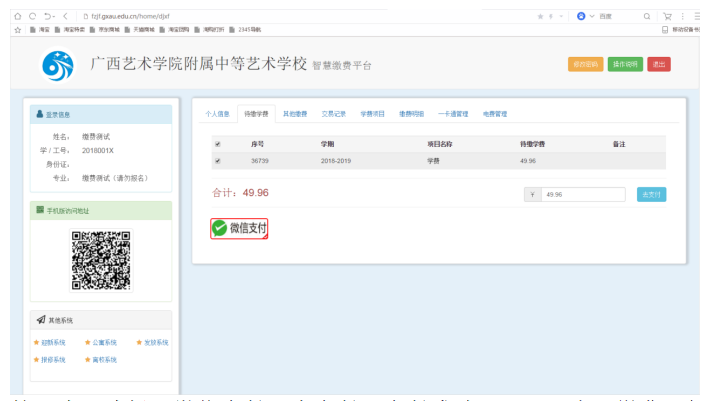Open the 报修系统 link
Viewport: 707px width, 401px height.
click(x=53, y=360)
